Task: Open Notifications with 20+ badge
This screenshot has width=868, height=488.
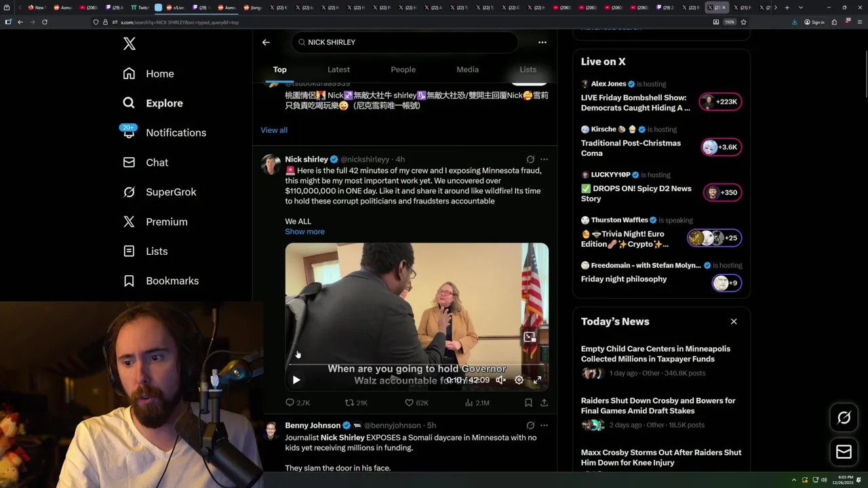Action: point(163,132)
